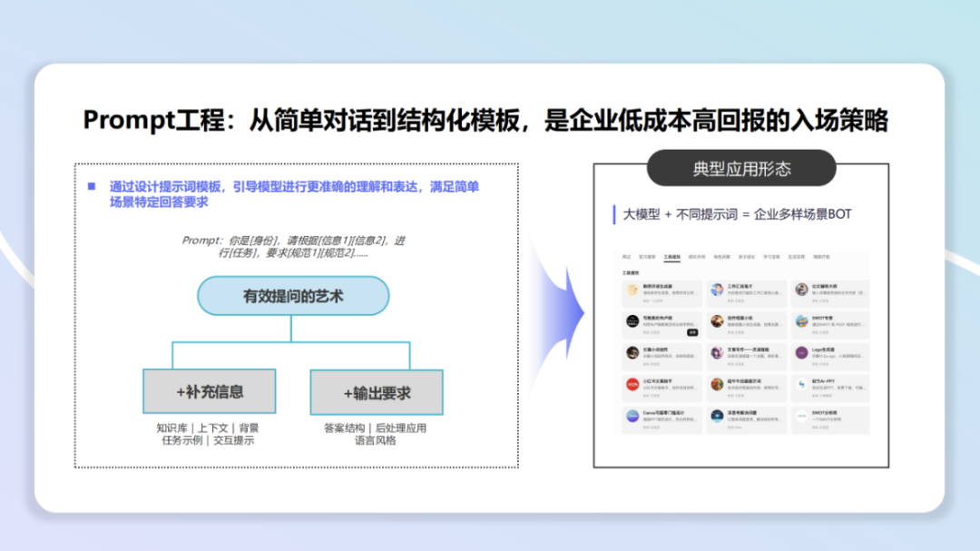Click the 典型应用形态 dark pill label

pyautogui.click(x=741, y=168)
